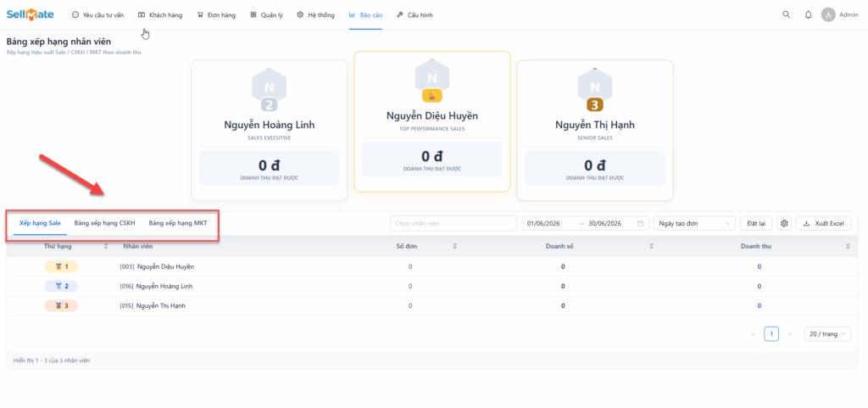The height and width of the screenshot is (408, 868).
Task: Click Admin user name
Action: click(x=849, y=15)
